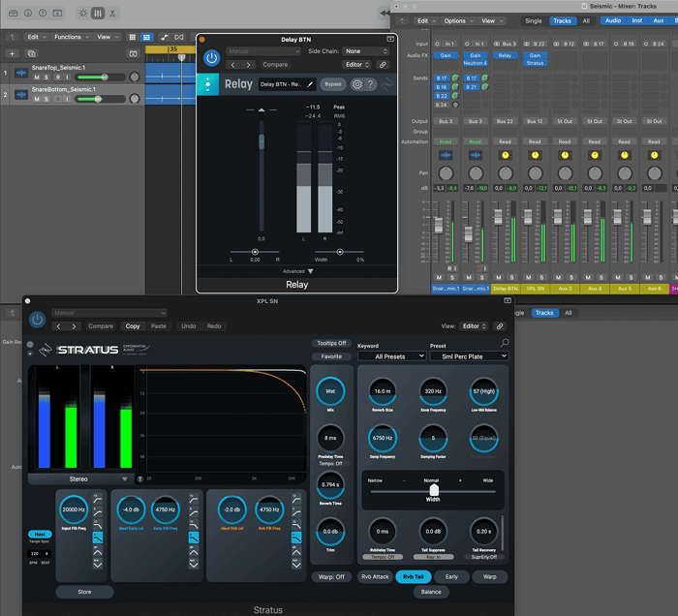Click the duplicate track icon beside plus
678x616 pixels.
pyautogui.click(x=31, y=53)
